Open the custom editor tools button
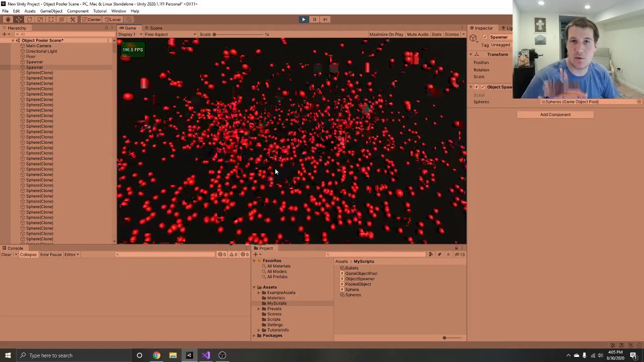 click(x=72, y=20)
